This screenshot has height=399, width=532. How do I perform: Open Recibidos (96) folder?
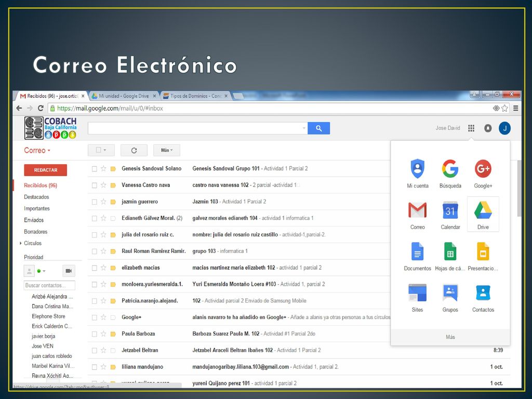coord(41,185)
